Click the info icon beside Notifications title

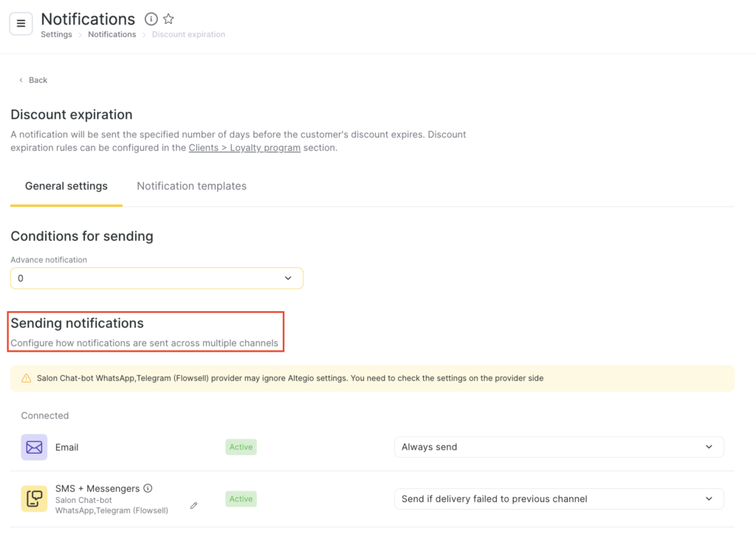pos(151,19)
